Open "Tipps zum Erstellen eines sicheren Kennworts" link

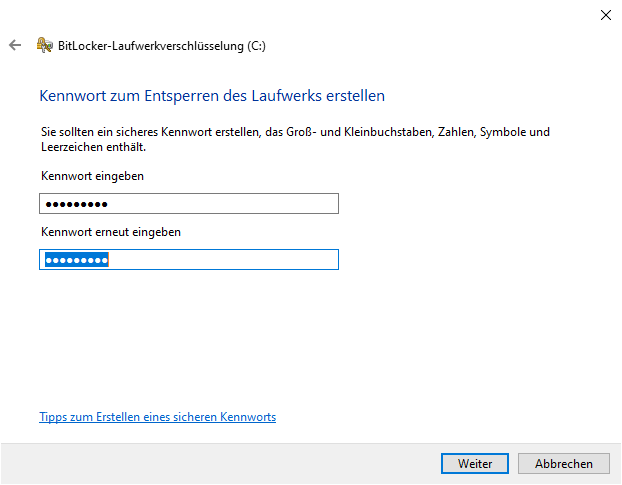click(157, 416)
